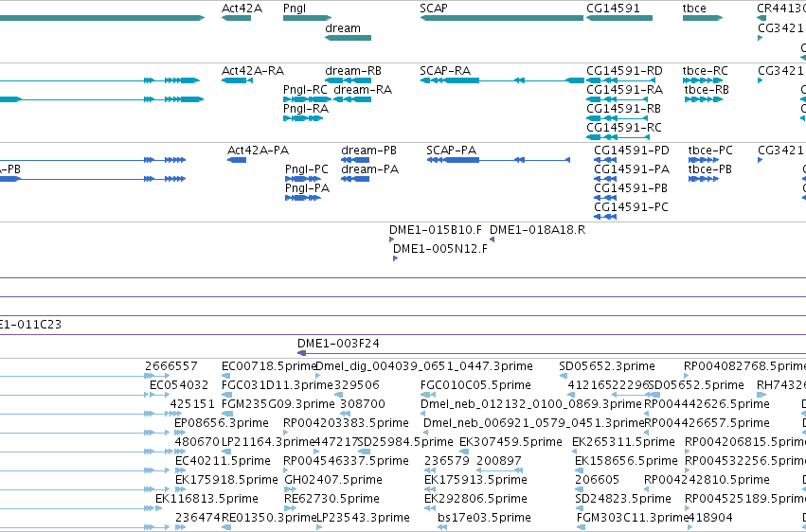This screenshot has width=806, height=532.
Task: Click the EC40211.5prime feature arrow
Action: tap(180, 470)
